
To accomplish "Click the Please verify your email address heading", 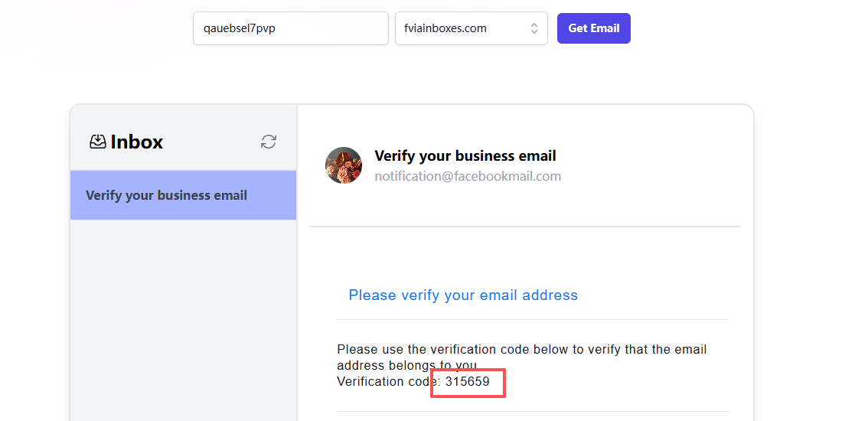I will [x=462, y=295].
